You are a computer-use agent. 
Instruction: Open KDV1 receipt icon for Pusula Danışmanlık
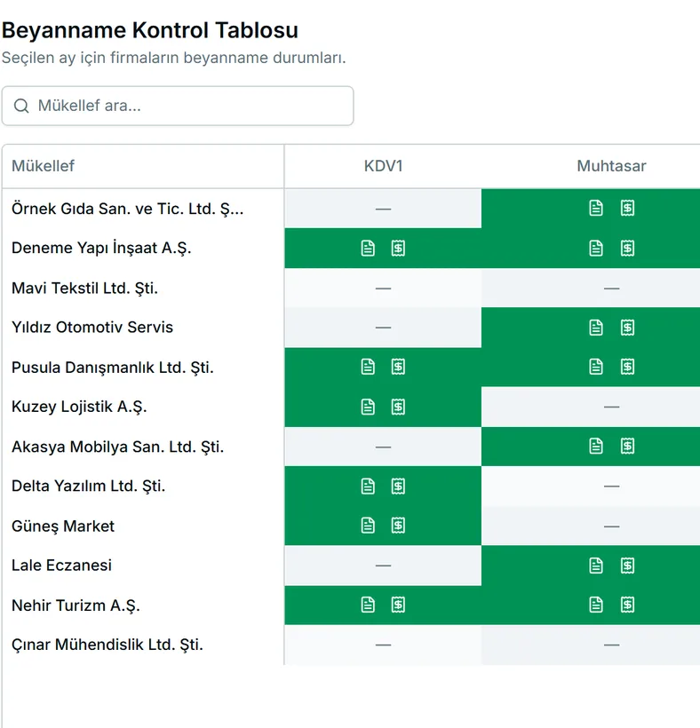tap(398, 367)
